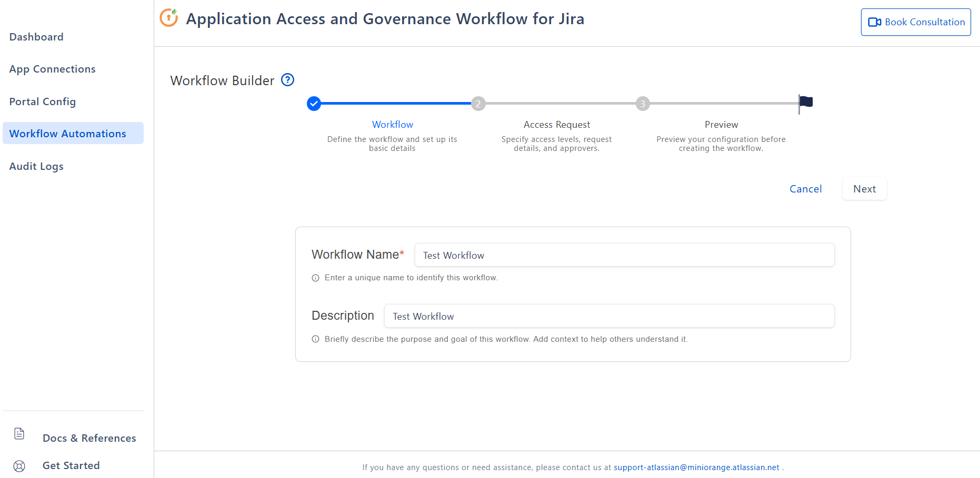Open Workflow Builder help question-mark icon

point(287,80)
